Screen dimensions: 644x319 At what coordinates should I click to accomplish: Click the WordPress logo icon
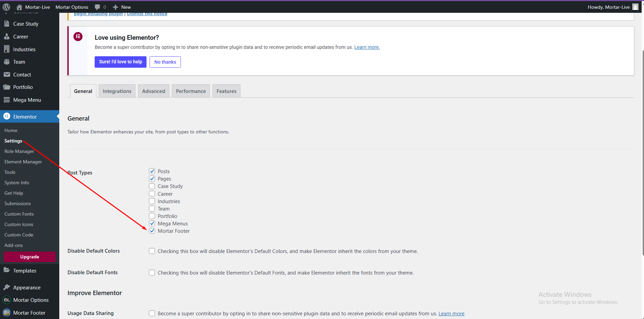(x=6, y=7)
